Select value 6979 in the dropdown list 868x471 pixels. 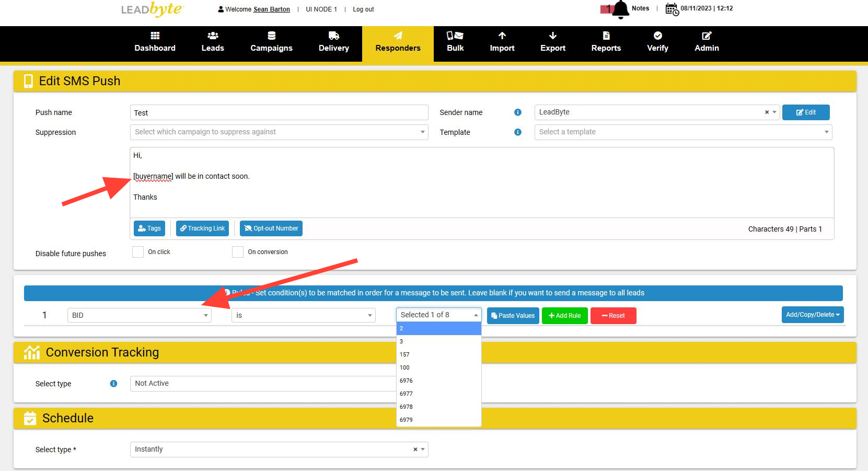point(439,420)
